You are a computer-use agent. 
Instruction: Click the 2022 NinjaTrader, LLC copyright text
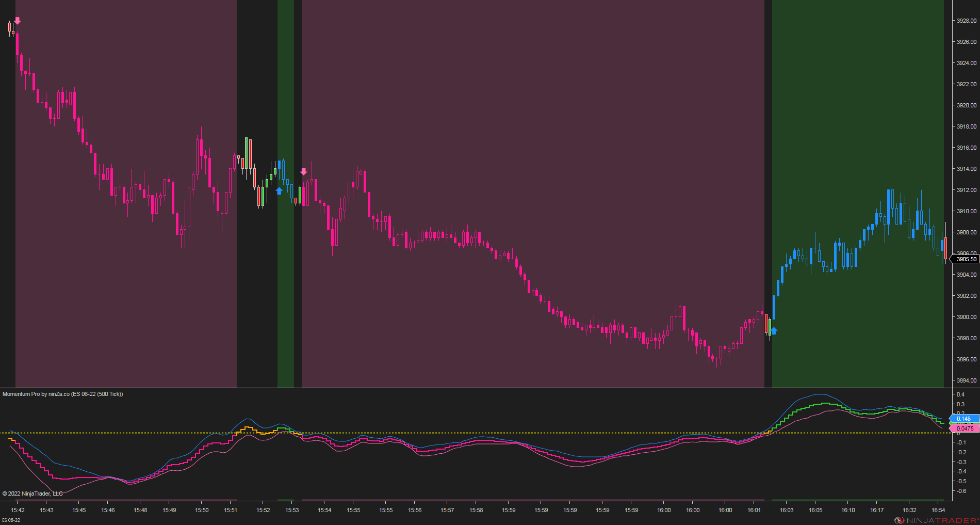(x=32, y=494)
